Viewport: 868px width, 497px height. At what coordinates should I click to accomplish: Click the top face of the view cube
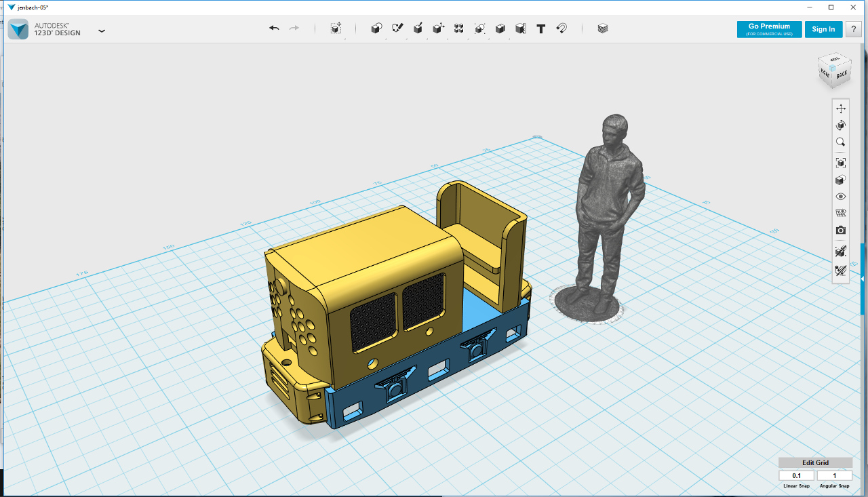click(x=834, y=60)
